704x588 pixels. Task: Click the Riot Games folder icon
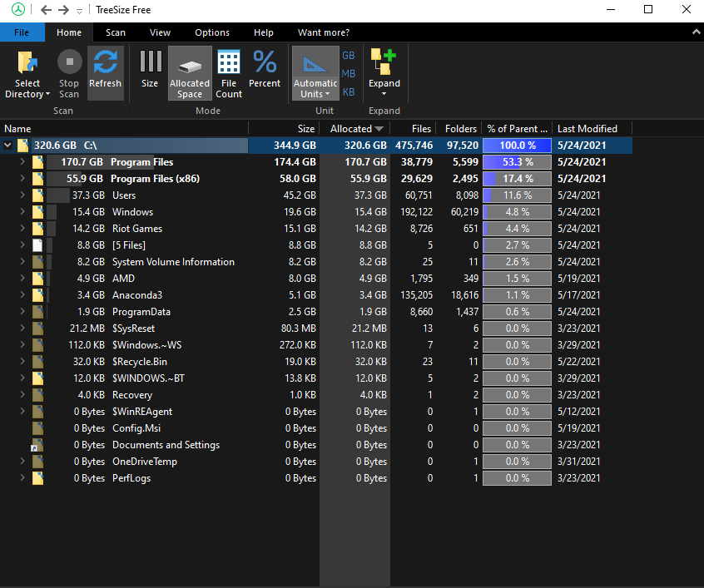point(37,229)
